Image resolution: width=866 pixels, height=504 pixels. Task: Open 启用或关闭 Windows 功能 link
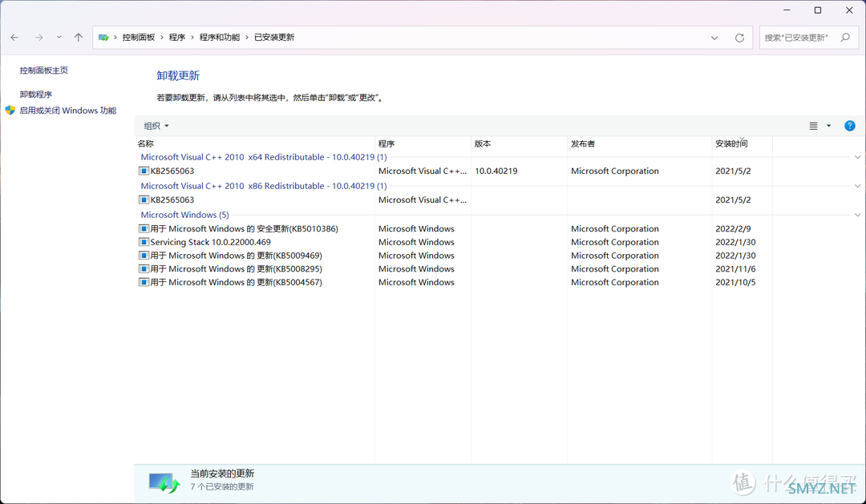[x=68, y=111]
